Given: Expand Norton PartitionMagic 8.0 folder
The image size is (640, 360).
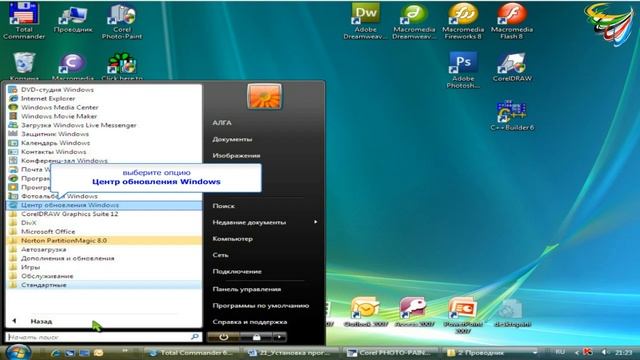Looking at the screenshot, I should pyautogui.click(x=104, y=240).
